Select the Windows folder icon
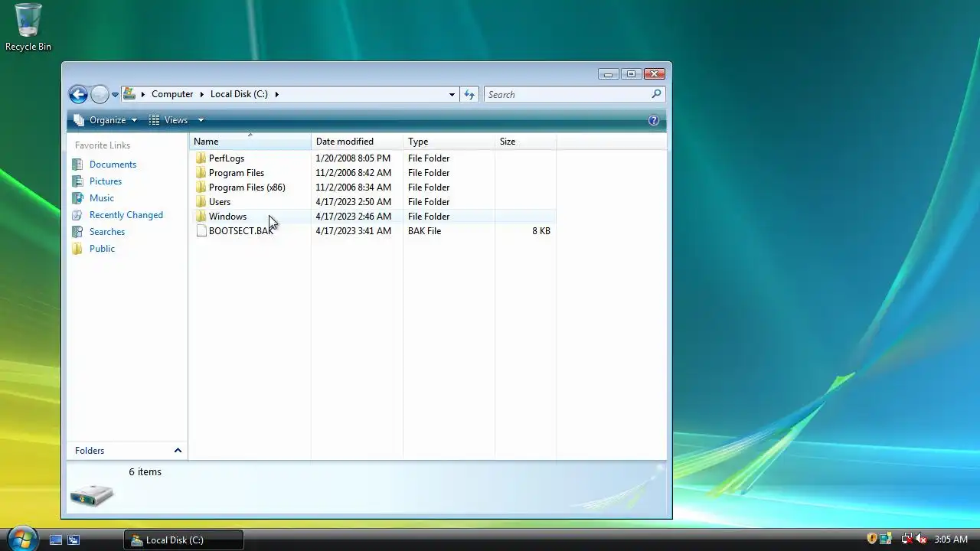The width and height of the screenshot is (980, 551). coord(201,217)
